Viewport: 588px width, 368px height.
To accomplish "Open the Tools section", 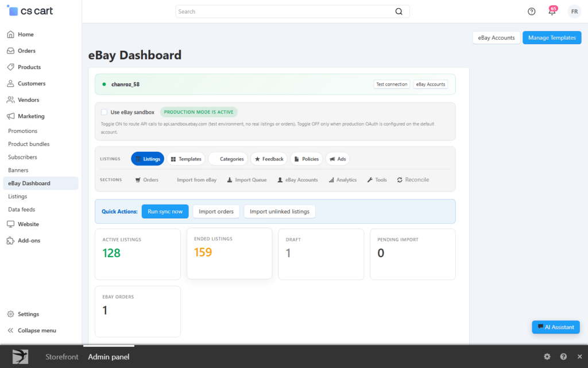I will pos(377,180).
